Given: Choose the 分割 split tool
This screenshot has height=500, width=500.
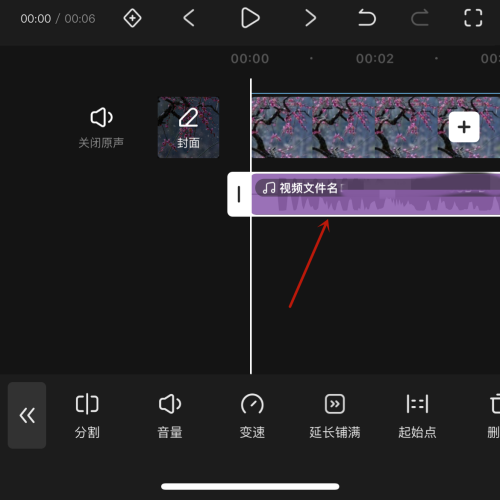Looking at the screenshot, I should pyautogui.click(x=87, y=416).
